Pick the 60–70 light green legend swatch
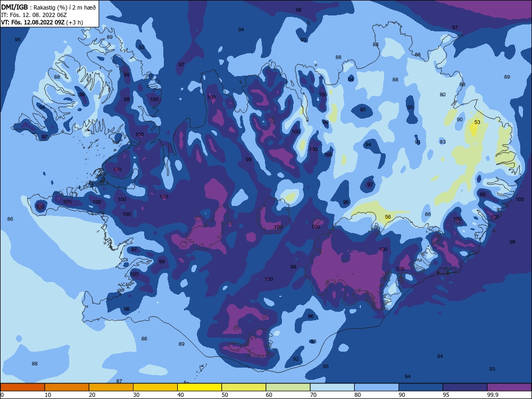 [288, 387]
